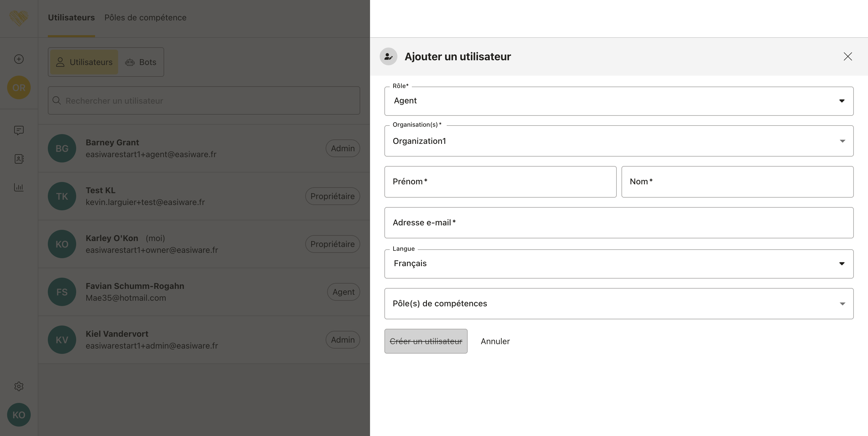This screenshot has width=868, height=436.
Task: Select the Utilisateurs toggle button
Action: (x=84, y=62)
